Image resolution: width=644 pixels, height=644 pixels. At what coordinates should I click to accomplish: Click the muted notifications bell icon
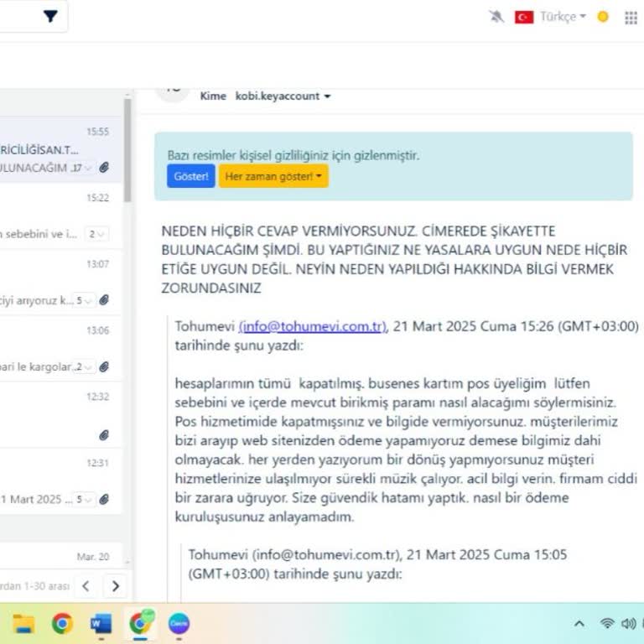point(496,17)
